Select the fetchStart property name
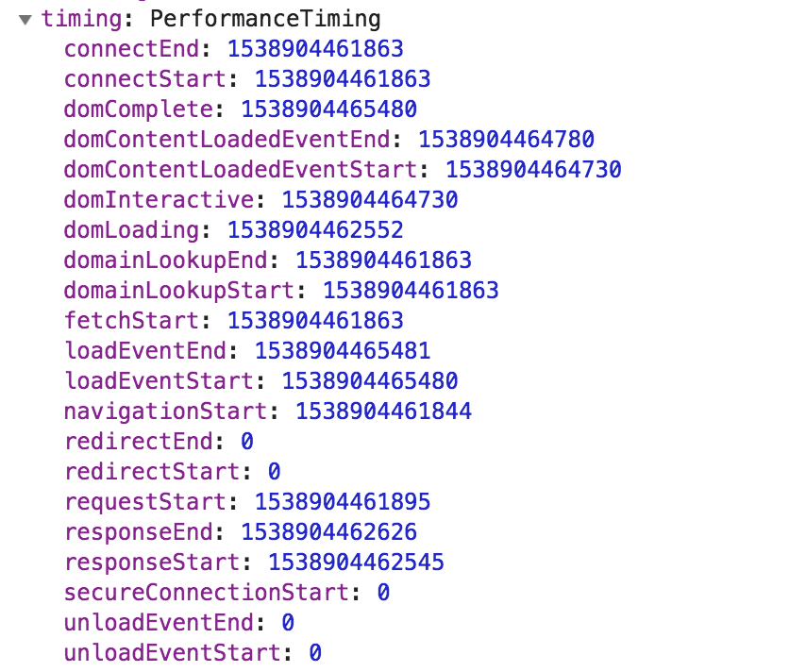The image size is (806, 672). [x=131, y=321]
